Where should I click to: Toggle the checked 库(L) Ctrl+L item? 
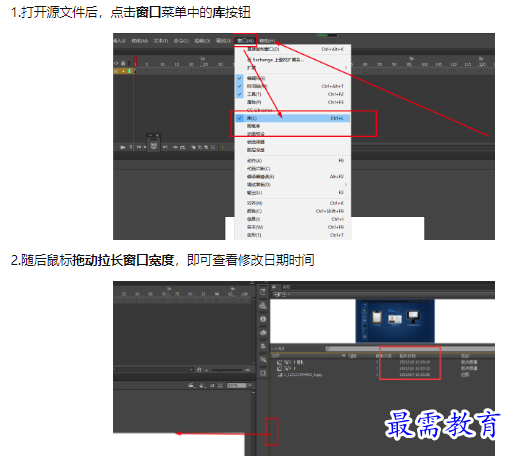tap(293, 118)
